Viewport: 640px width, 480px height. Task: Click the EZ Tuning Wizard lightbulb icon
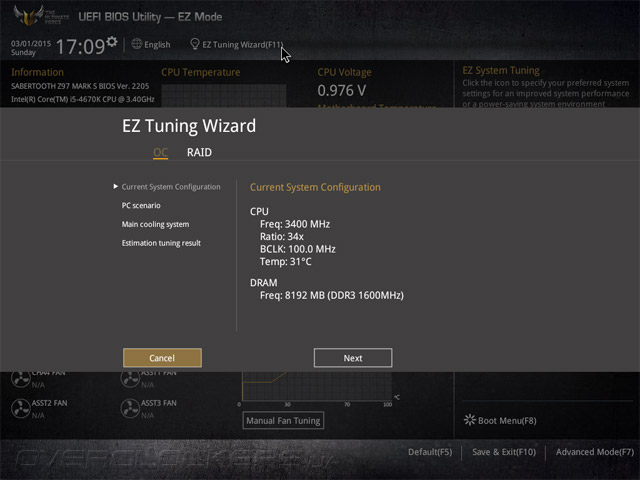coord(195,44)
